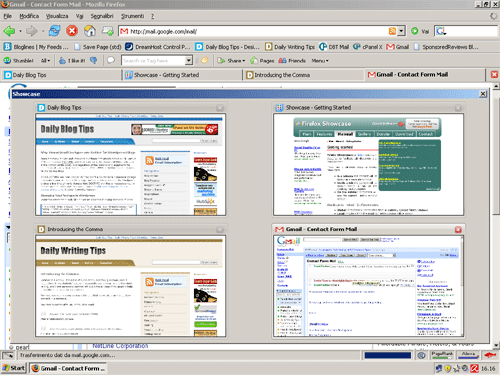
Task: Switch to the Daily Blog Tips tab
Action: [x=62, y=75]
